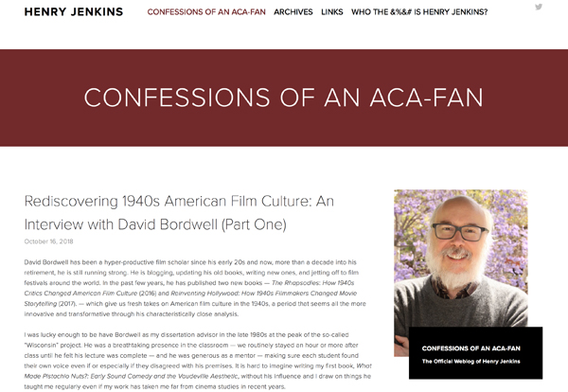Open the Henry Jenkins site title
Image resolution: width=568 pixels, height=392 pixels.
(74, 12)
